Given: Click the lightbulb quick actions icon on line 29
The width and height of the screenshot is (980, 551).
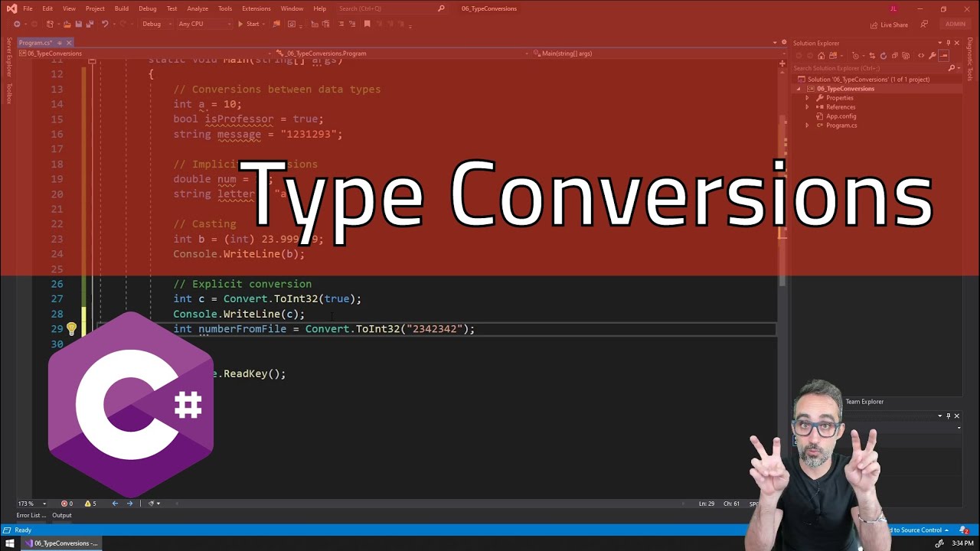Looking at the screenshot, I should pyautogui.click(x=71, y=329).
